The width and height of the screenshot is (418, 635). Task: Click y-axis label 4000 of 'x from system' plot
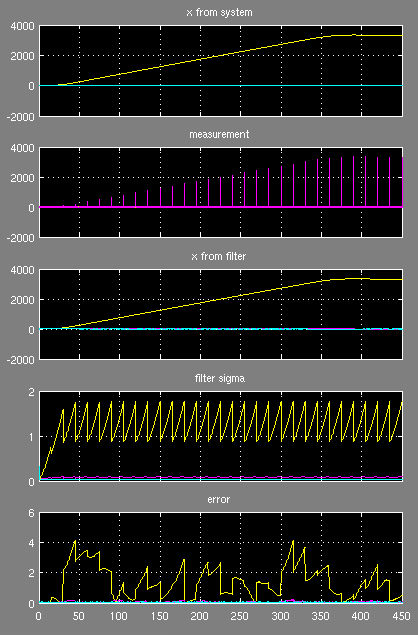tap(22, 26)
